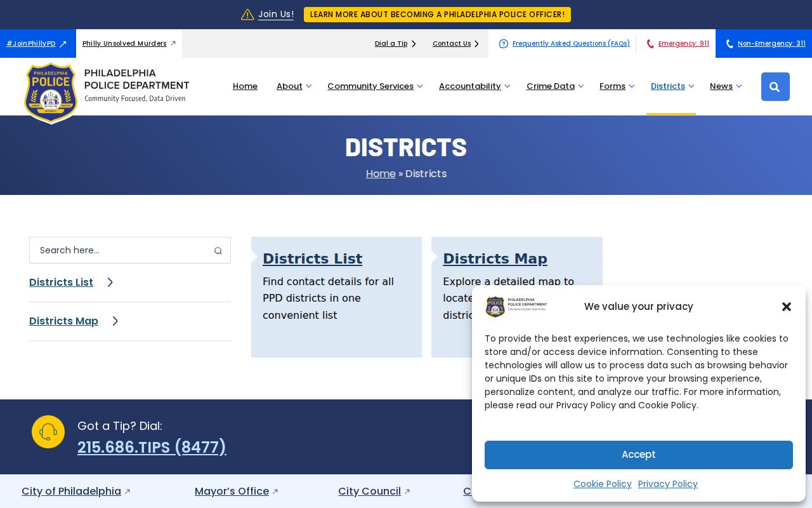Open the Philly Unsolved Murders link
812x508 pixels.
[124, 44]
